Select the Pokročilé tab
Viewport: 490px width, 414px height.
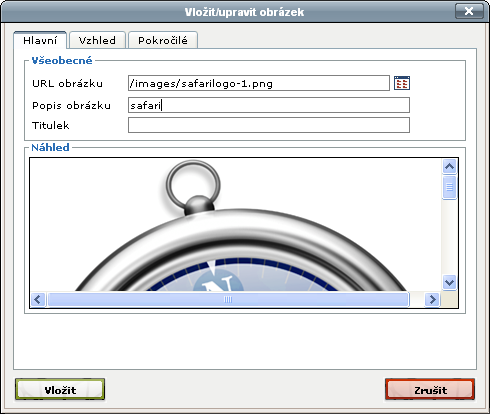[163, 40]
